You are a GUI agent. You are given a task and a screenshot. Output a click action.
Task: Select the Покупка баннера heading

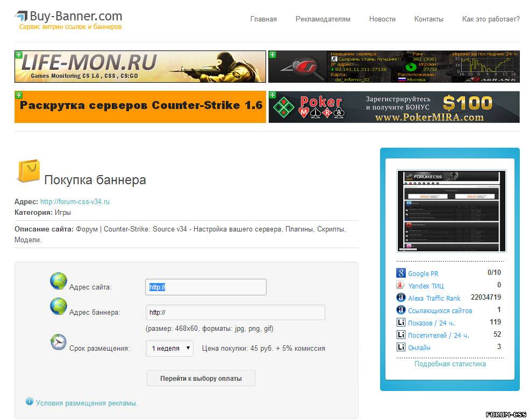(x=95, y=180)
